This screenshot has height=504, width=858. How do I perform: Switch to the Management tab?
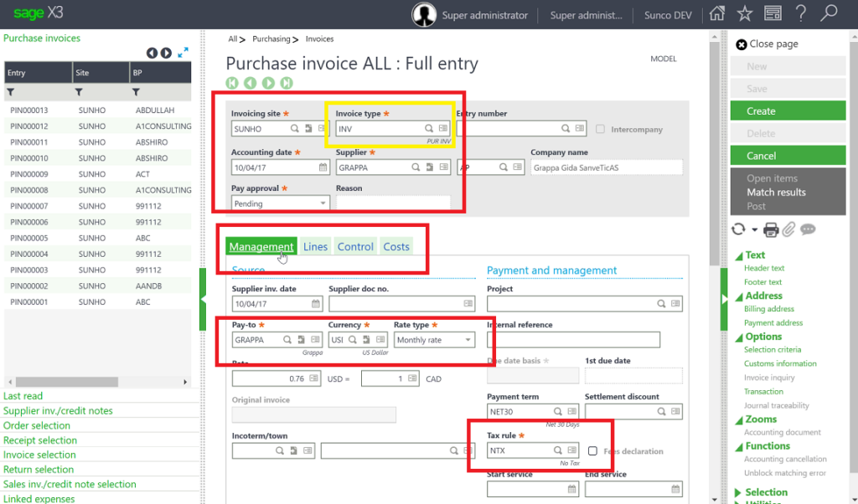click(261, 246)
